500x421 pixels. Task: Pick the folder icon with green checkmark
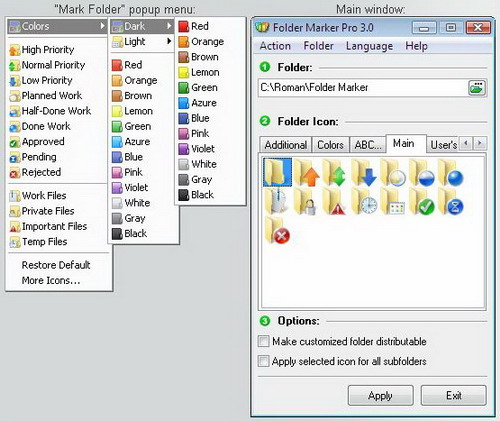coord(421,201)
